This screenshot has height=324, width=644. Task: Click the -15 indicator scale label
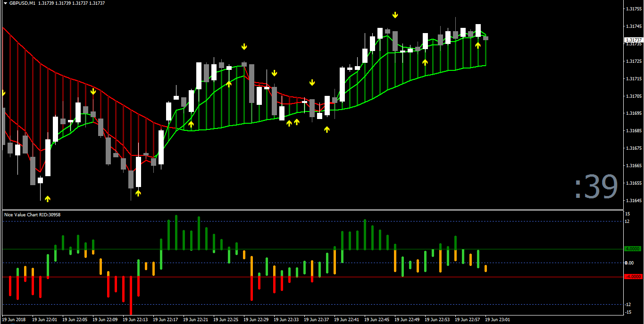click(x=628, y=312)
